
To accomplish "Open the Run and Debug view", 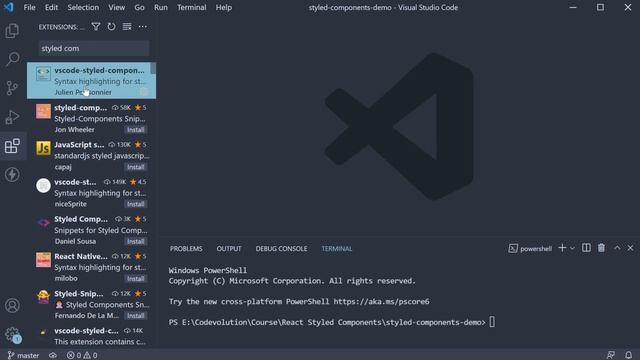I will click(12, 117).
